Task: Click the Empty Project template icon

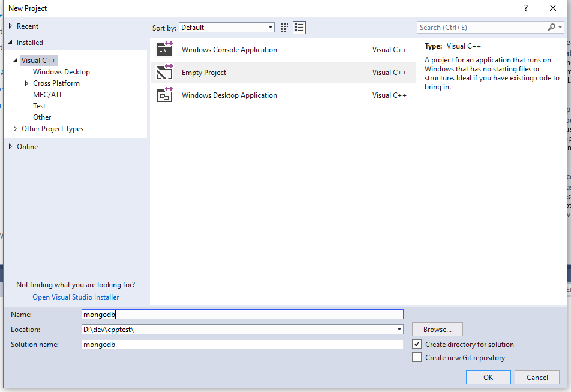Action: (x=164, y=72)
